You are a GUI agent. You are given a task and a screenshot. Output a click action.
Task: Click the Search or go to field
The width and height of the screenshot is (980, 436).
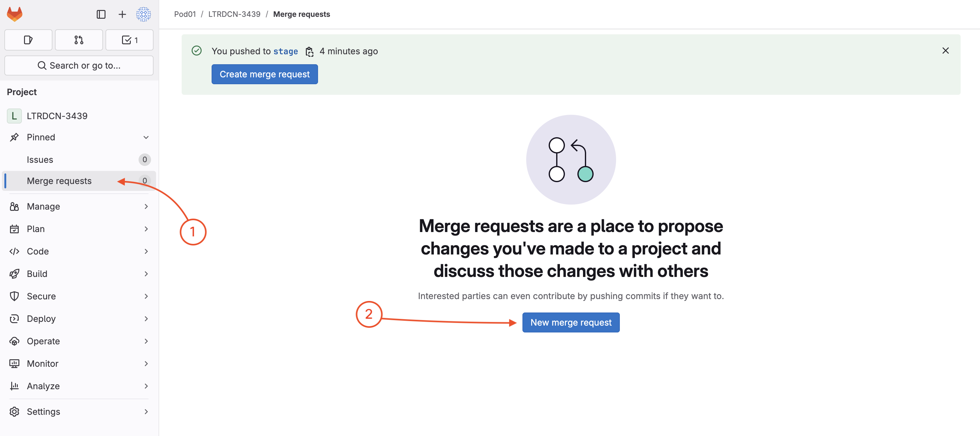pyautogui.click(x=79, y=65)
